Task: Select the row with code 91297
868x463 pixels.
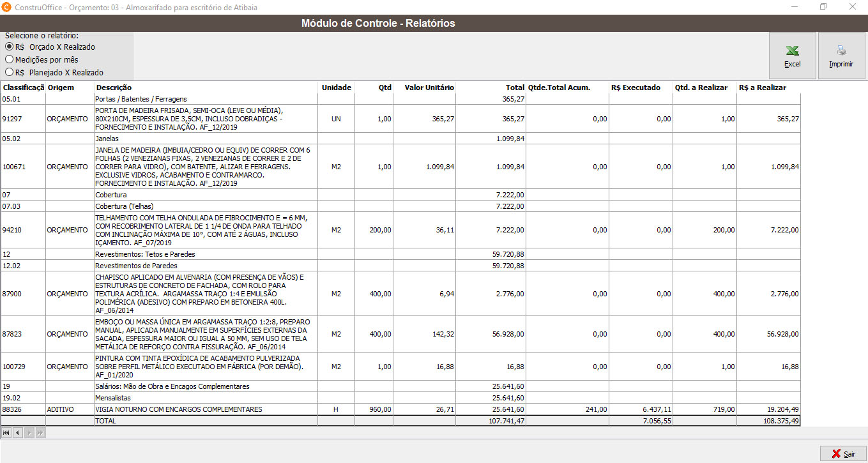Action: (400, 119)
